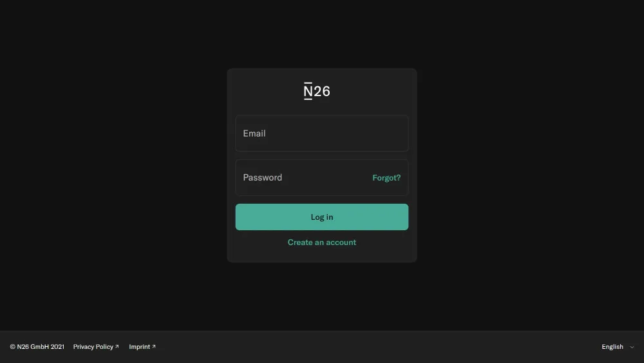Click the Password placeholder label
Screen dimensions: 644x363
(x=263, y=177)
